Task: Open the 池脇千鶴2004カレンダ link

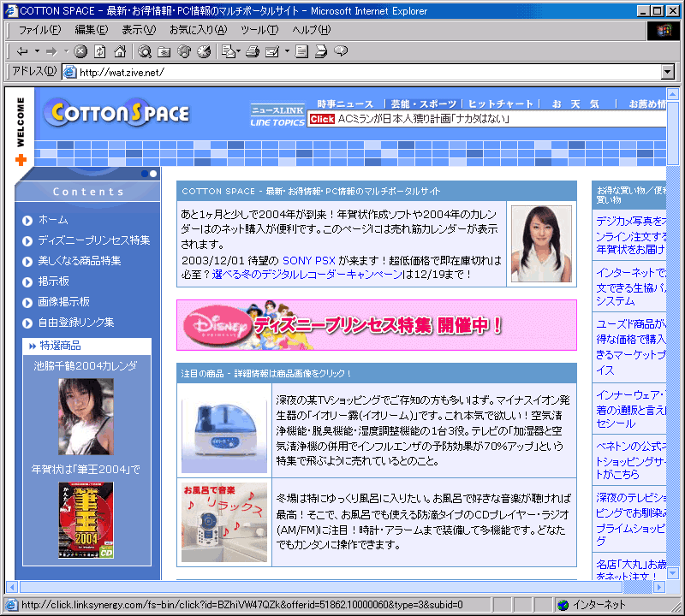Action: coord(86,365)
